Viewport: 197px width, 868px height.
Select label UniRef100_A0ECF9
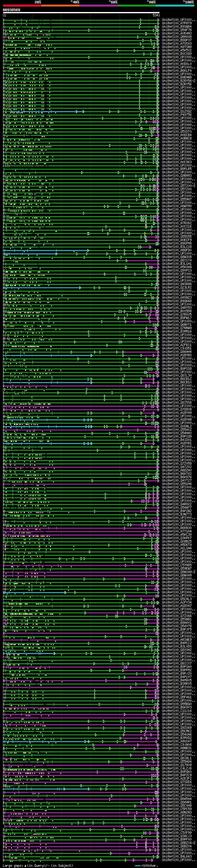pyautogui.click(x=177, y=240)
